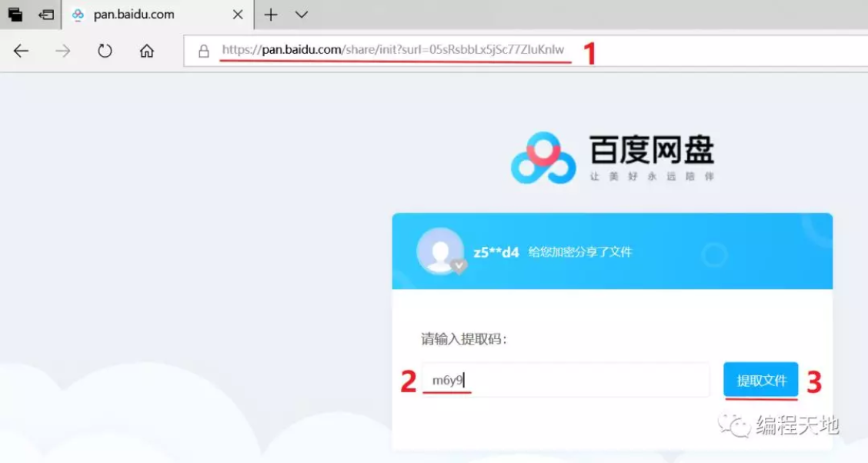Click the 提取文件 button

coord(760,380)
